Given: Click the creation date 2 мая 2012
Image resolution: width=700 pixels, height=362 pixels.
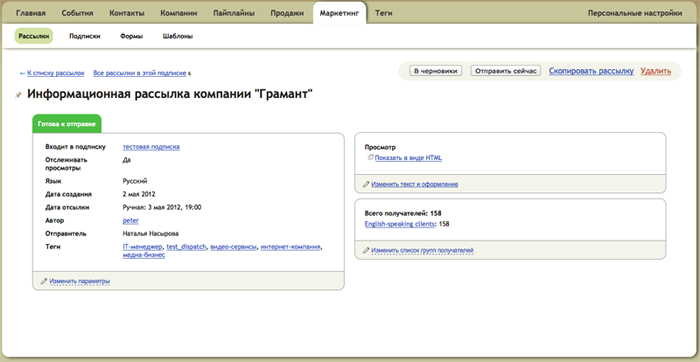Looking at the screenshot, I should (x=139, y=194).
